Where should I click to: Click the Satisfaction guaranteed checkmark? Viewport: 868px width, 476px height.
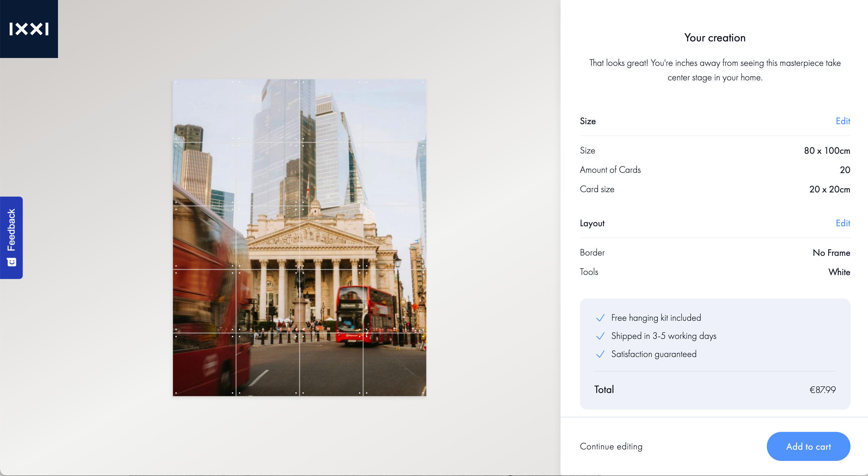point(600,354)
